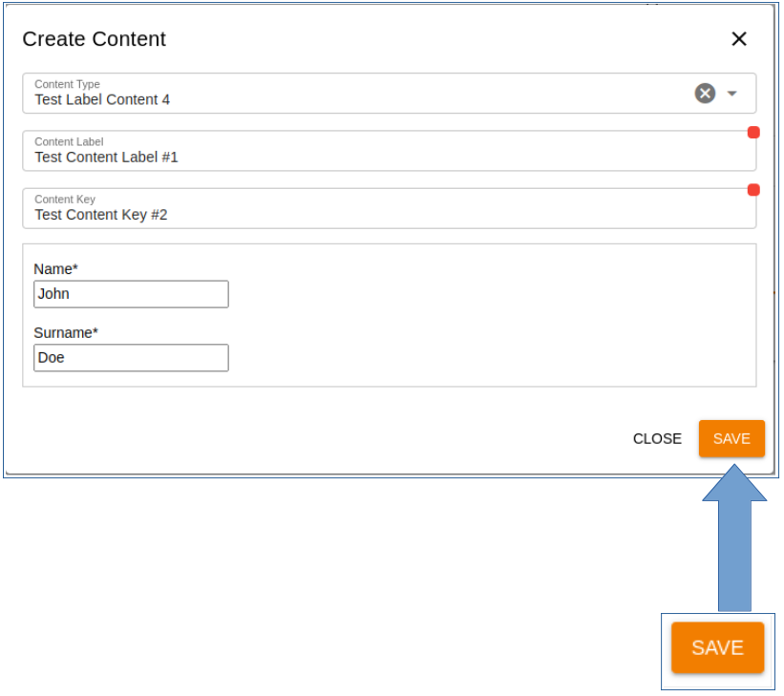Clear the selected Content Type value
784x696 pixels.
pyautogui.click(x=705, y=94)
